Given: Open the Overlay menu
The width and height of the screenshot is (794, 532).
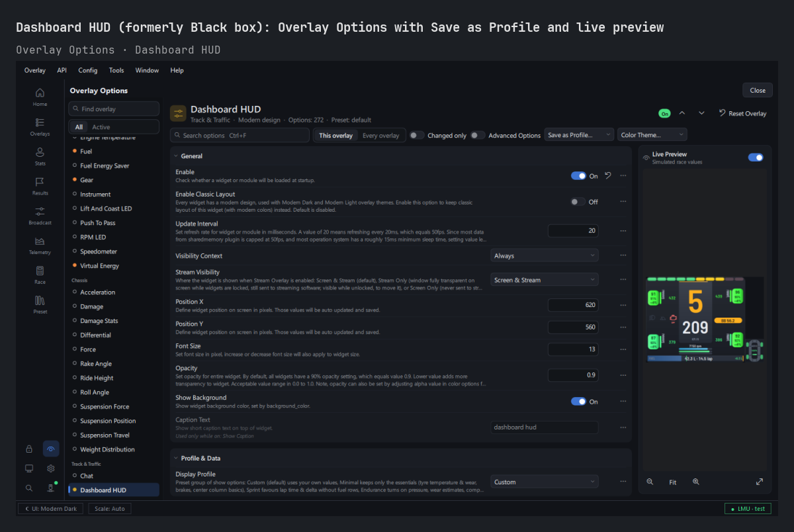Looking at the screenshot, I should (x=35, y=70).
